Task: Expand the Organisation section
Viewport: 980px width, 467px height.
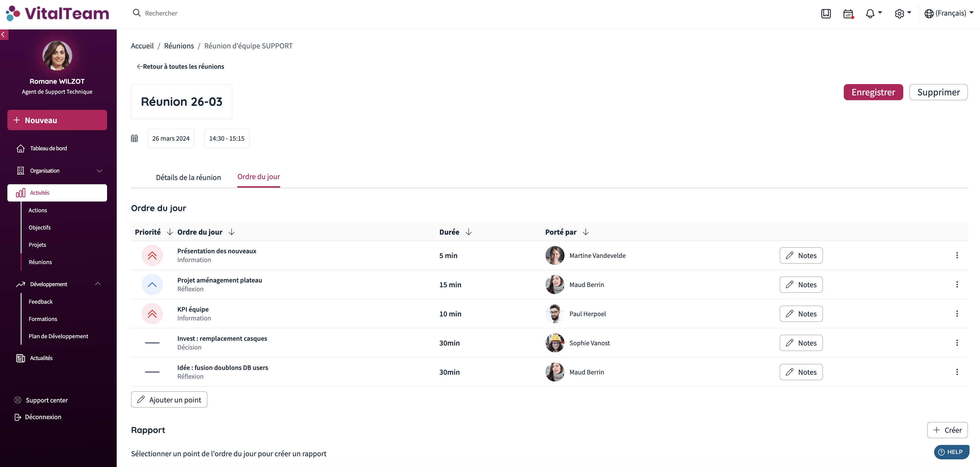Action: tap(99, 170)
